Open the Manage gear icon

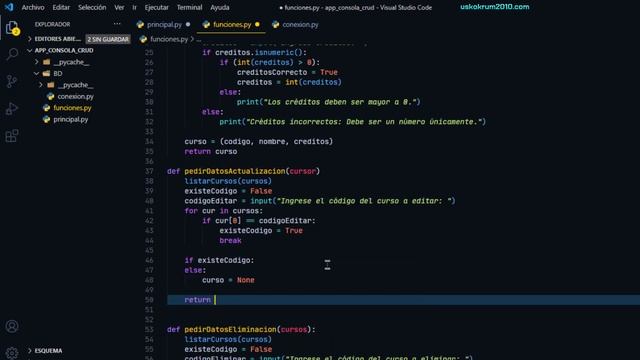[x=12, y=353]
